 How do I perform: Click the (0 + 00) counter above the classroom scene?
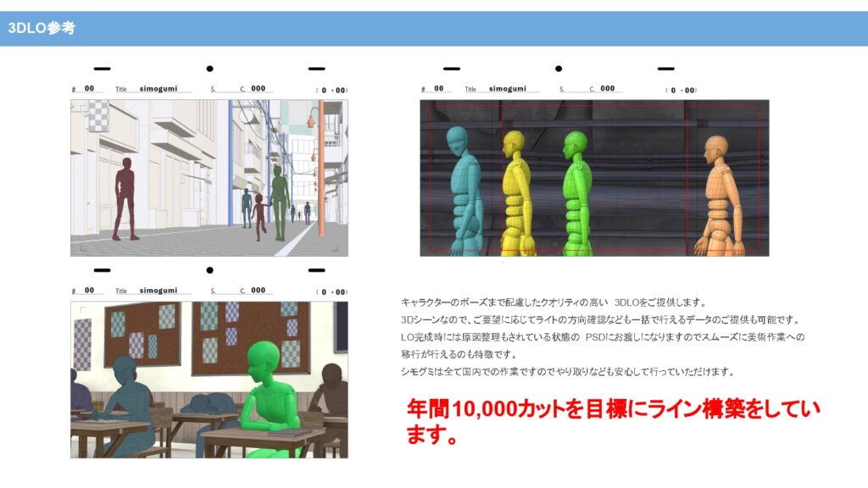point(331,291)
